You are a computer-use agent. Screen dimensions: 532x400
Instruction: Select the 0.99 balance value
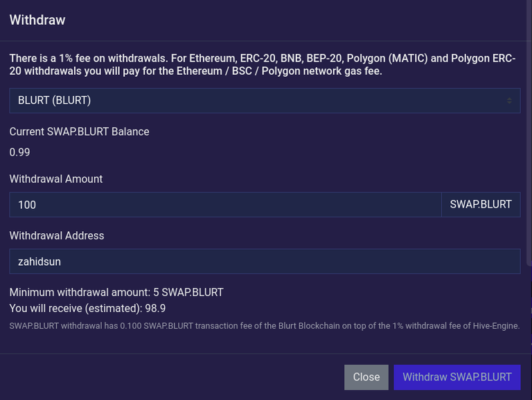pyautogui.click(x=19, y=152)
